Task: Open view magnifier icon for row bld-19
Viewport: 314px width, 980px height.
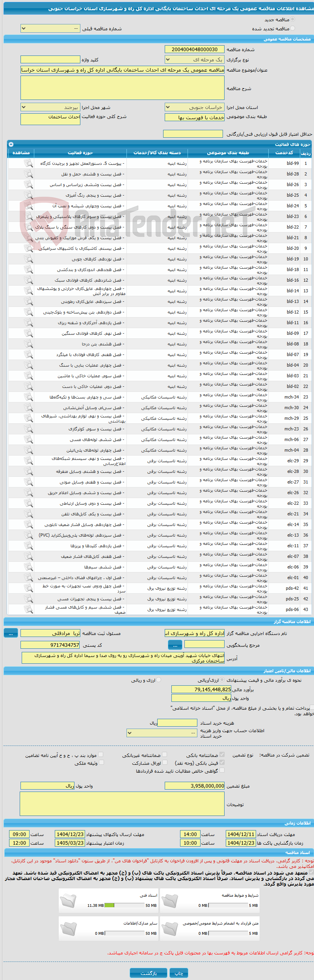Action: click(x=28, y=259)
